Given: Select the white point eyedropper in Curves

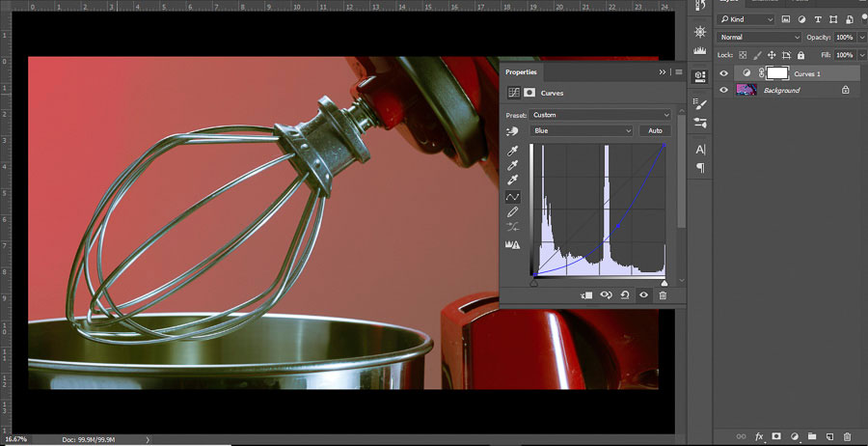Looking at the screenshot, I should 513,181.
